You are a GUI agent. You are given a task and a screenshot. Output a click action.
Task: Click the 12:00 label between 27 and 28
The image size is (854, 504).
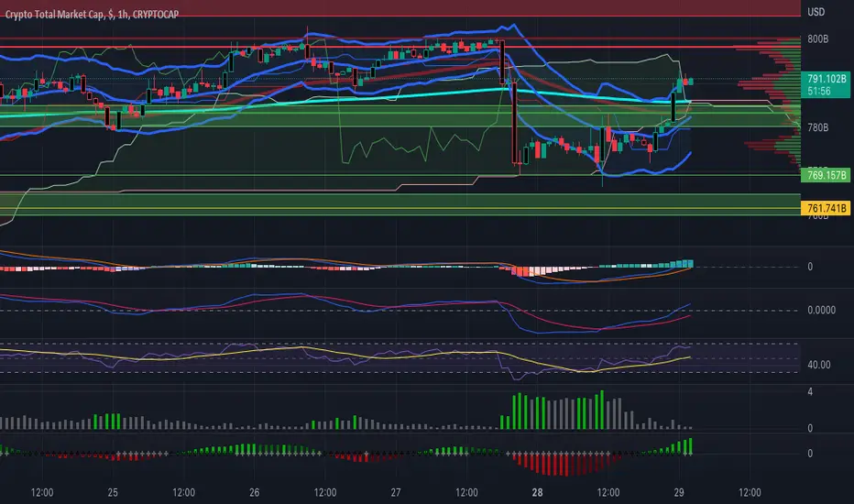[466, 493]
